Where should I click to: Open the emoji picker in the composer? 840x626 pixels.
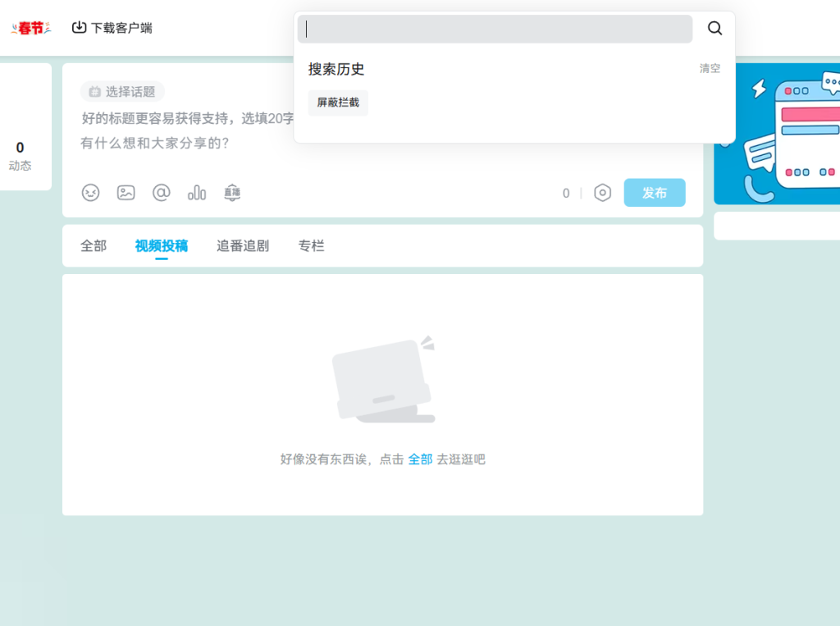[x=90, y=193]
